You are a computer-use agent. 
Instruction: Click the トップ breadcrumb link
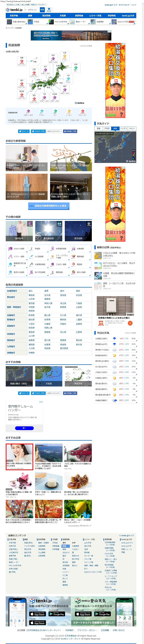pos(10,28)
